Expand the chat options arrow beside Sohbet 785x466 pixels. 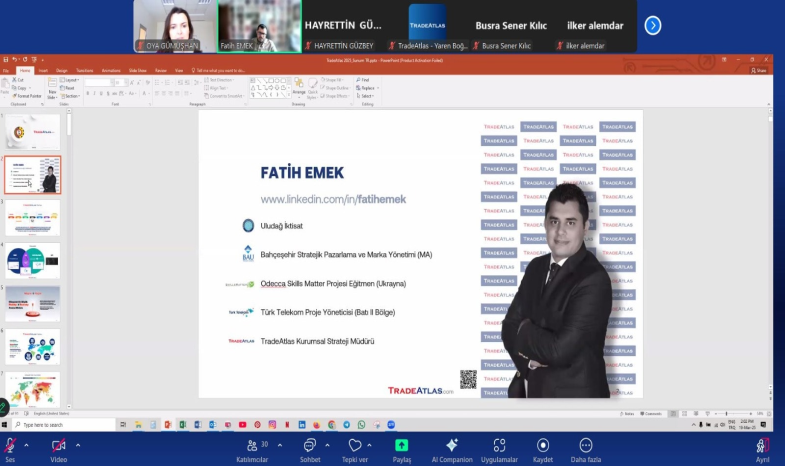coord(327,444)
